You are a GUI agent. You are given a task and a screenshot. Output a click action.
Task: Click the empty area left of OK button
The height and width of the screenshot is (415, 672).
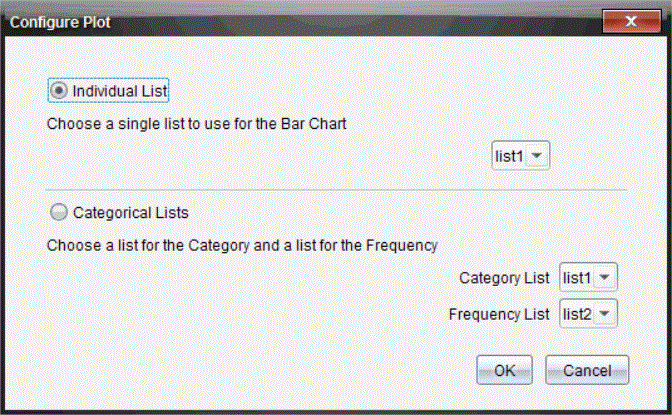[x=300, y=370]
